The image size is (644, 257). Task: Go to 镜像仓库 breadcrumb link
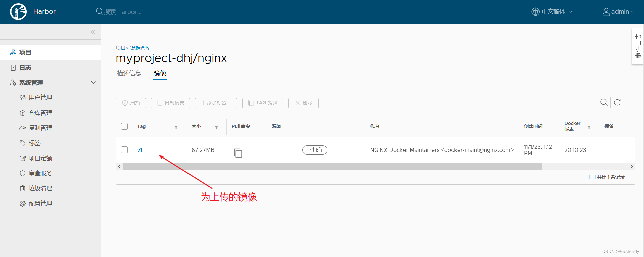coord(140,48)
